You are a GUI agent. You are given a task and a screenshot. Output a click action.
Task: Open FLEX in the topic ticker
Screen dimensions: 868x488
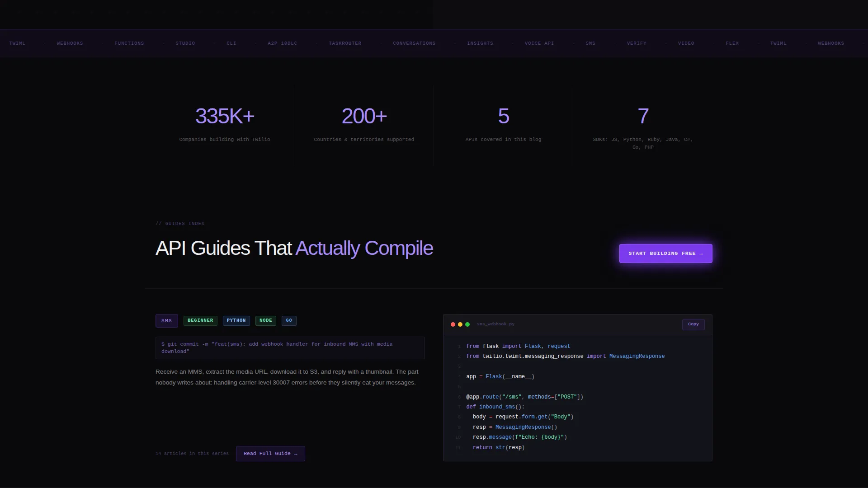732,43
